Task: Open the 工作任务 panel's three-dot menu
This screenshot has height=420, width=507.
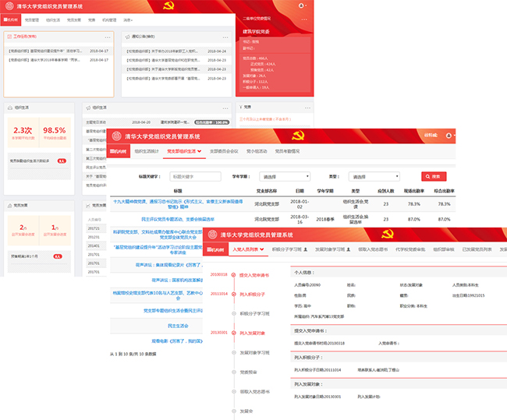Action: [x=108, y=36]
